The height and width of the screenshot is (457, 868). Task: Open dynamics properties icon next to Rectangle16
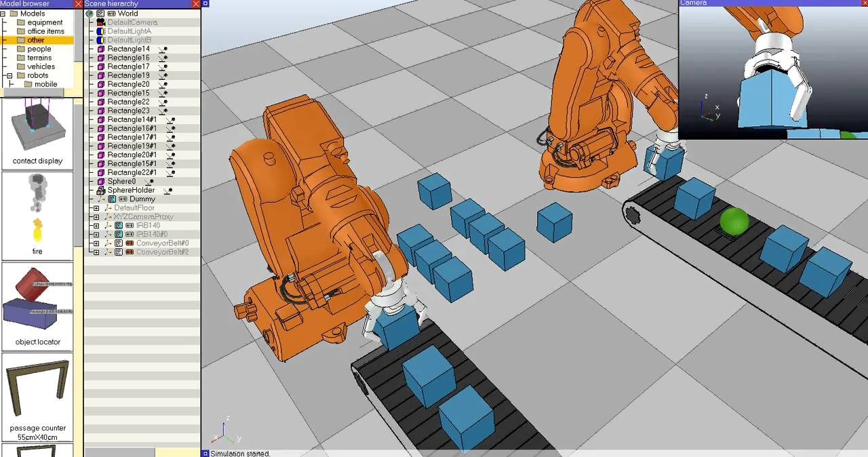point(163,58)
